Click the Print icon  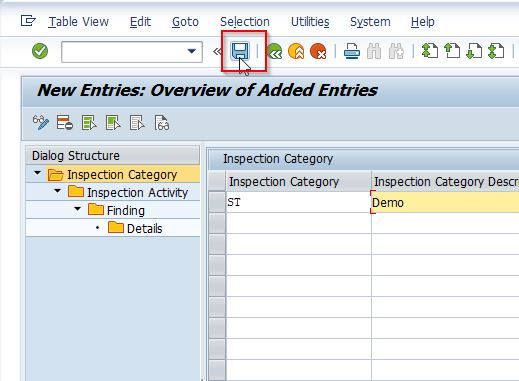click(352, 51)
